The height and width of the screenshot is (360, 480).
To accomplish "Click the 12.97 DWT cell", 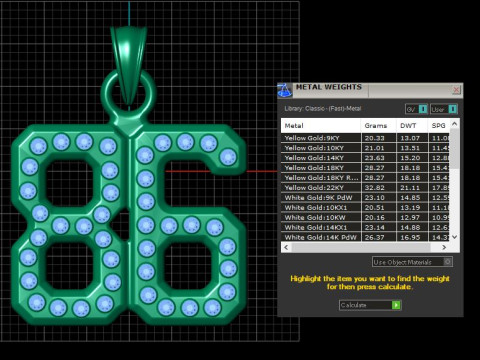I will tap(412, 218).
